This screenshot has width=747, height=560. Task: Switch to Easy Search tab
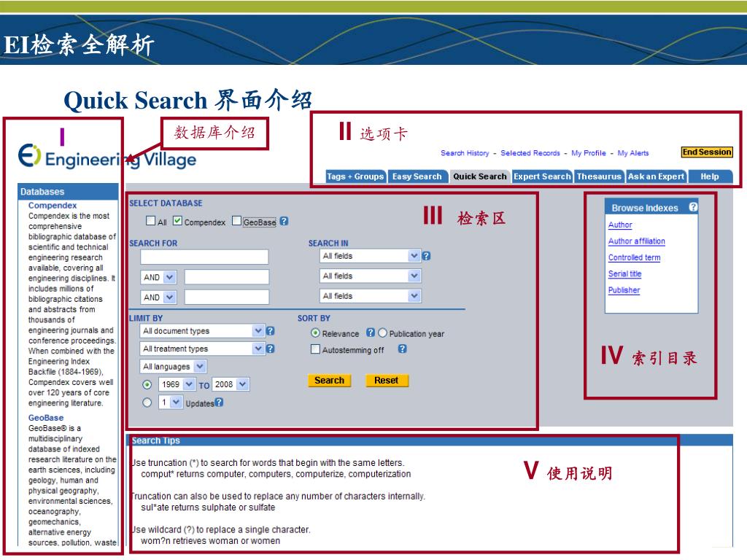tap(417, 176)
